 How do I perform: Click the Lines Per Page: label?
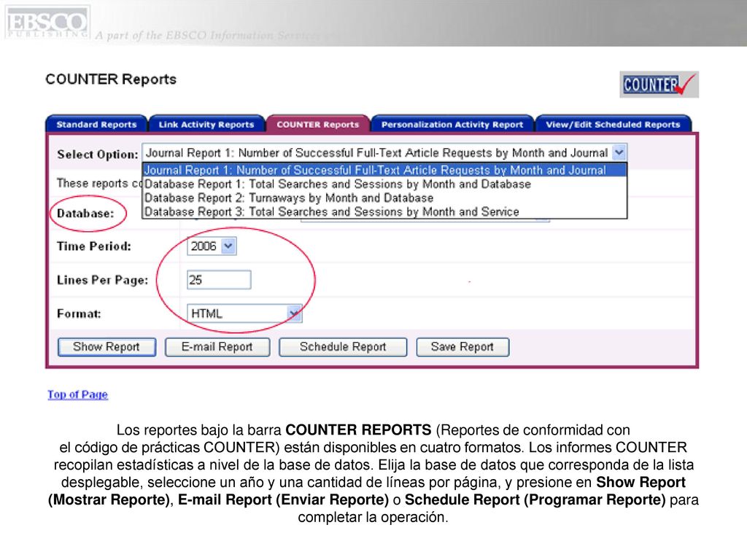pyautogui.click(x=102, y=280)
